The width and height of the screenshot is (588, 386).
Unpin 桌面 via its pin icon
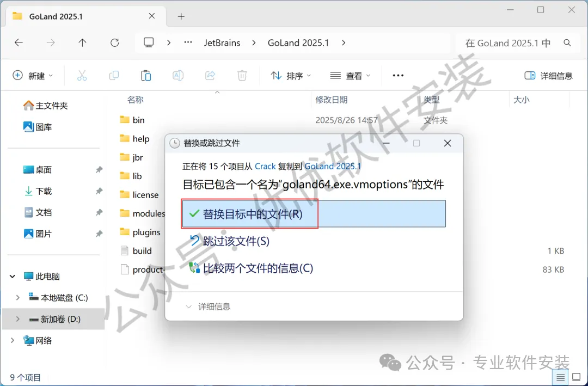tap(99, 170)
